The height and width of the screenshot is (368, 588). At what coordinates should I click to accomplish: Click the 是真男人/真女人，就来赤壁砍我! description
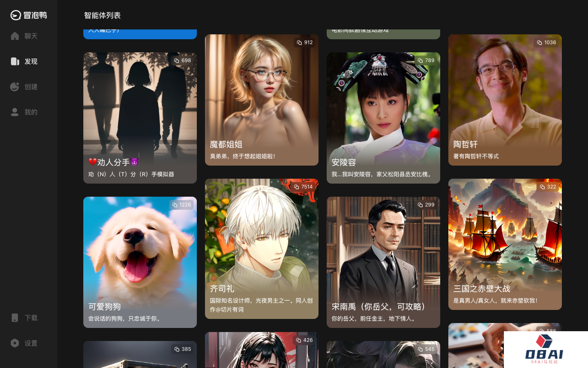coord(495,301)
